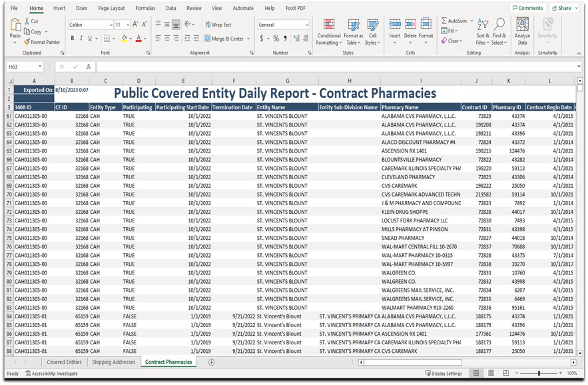The image size is (588, 385).
Task: Toggle align text left
Action: coord(158,38)
